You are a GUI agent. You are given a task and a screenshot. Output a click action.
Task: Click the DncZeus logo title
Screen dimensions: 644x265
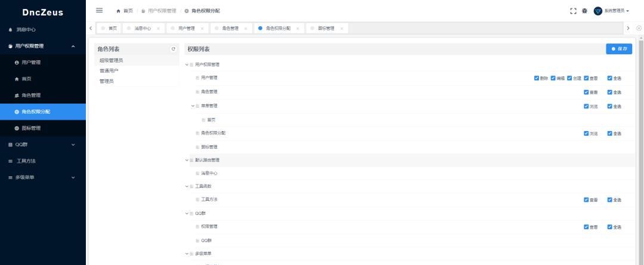point(43,13)
